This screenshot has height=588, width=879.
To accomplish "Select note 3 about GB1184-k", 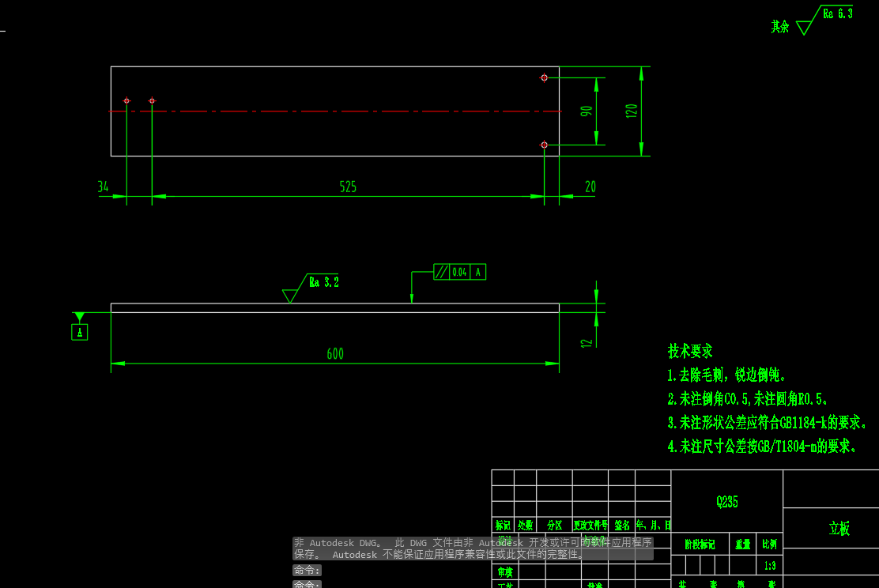I will click(x=767, y=422).
